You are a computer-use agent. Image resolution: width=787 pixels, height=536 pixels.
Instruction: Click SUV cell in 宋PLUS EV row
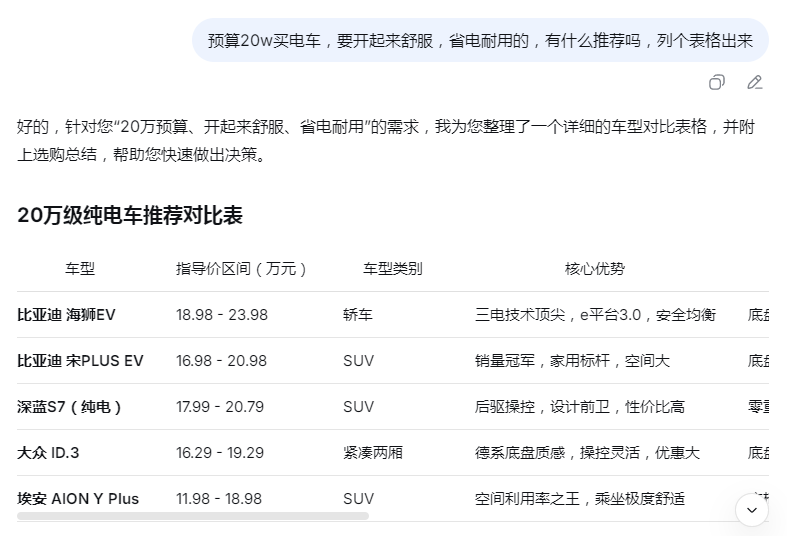358,361
